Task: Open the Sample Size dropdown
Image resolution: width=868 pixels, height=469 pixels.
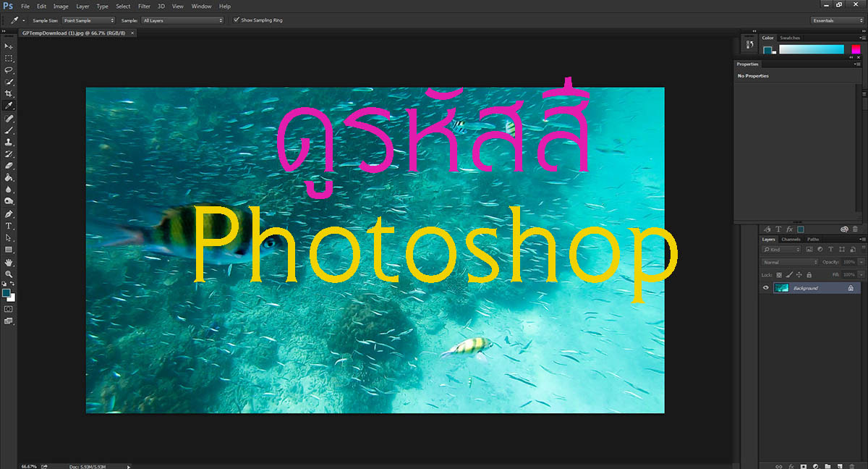Action: click(88, 20)
